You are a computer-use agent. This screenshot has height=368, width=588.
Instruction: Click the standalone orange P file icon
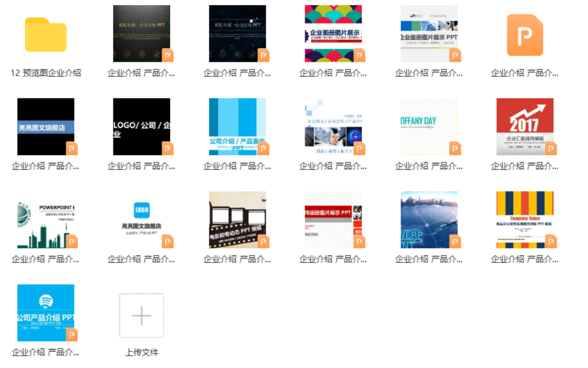525,34
